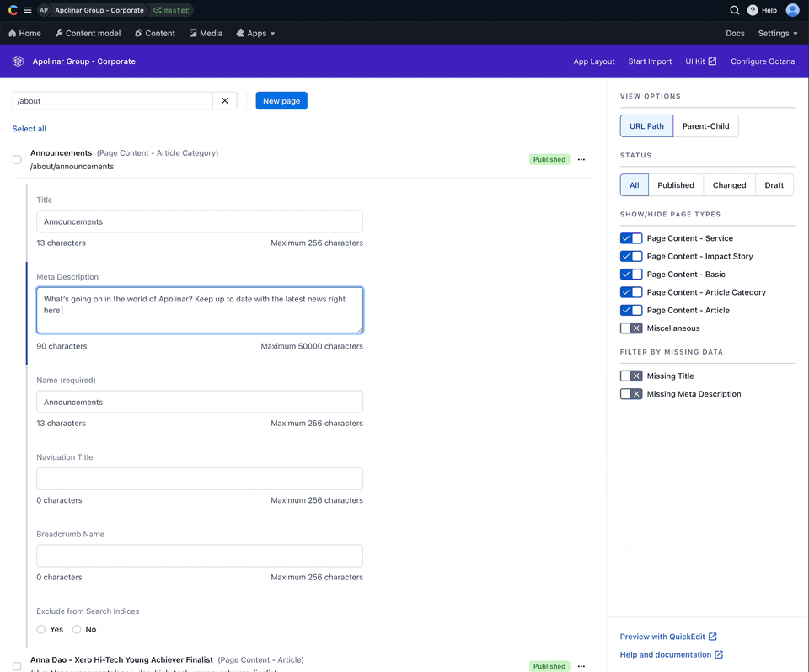Switch view to Parent-Child
809x672 pixels.
tap(706, 126)
